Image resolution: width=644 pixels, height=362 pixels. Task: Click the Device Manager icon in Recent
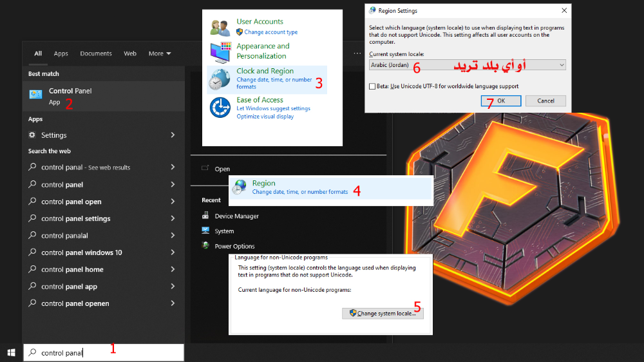click(x=205, y=215)
